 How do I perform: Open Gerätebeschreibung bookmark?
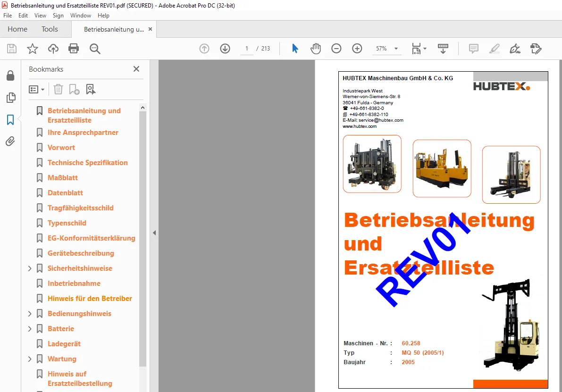[x=81, y=253]
